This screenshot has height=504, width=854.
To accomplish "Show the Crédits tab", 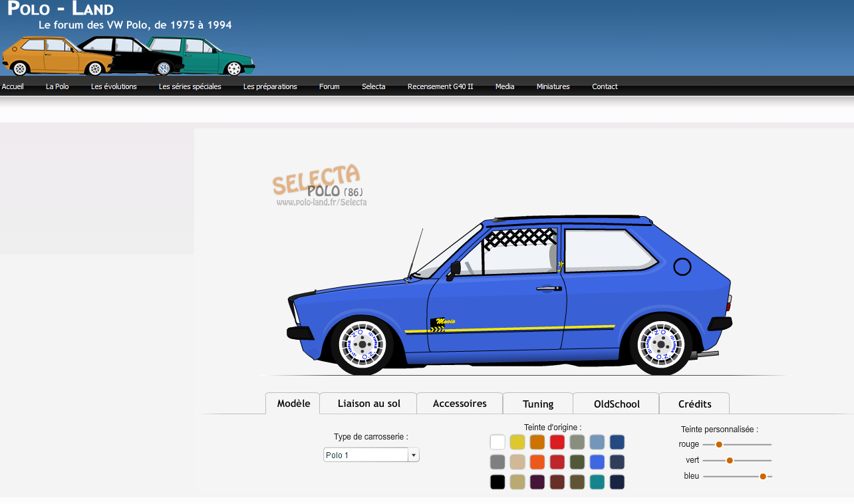I will [x=694, y=404].
